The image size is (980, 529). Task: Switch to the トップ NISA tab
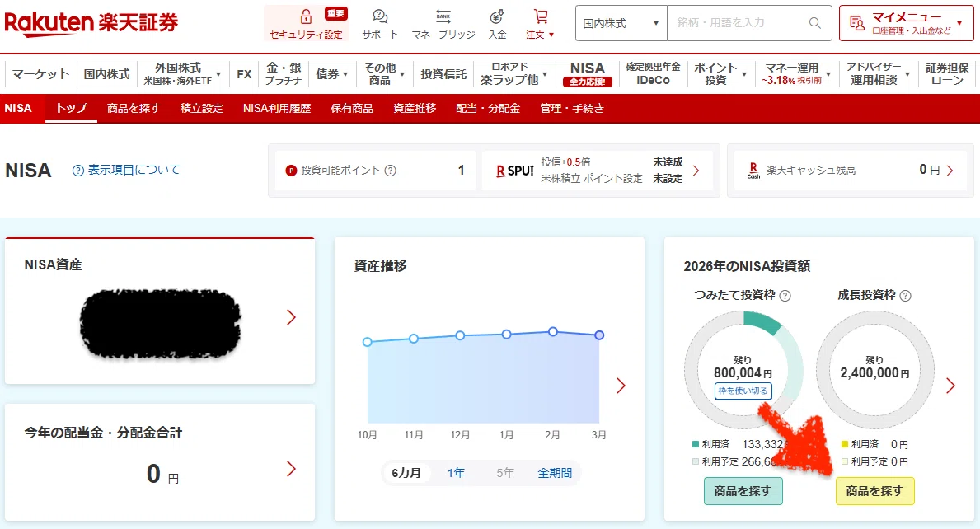tap(71, 109)
